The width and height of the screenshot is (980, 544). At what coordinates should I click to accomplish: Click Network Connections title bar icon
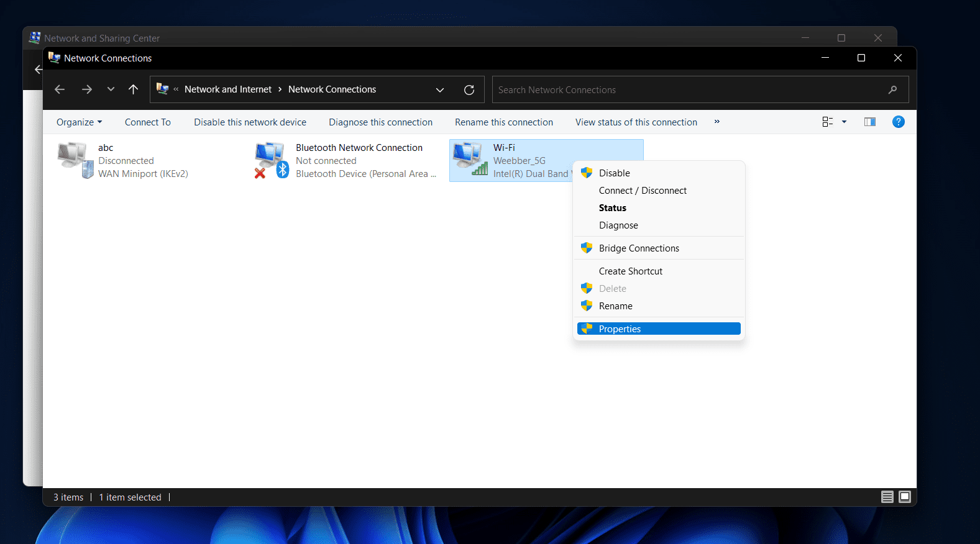coord(54,58)
